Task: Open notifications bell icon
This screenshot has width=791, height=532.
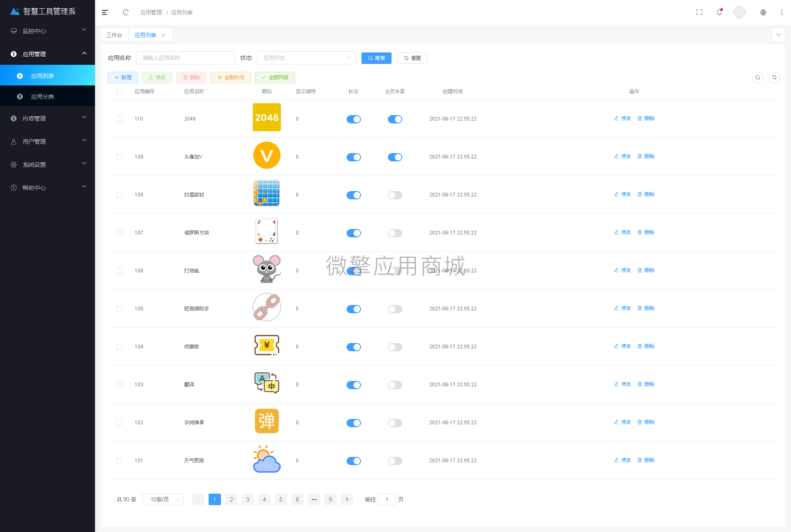Action: tap(720, 12)
